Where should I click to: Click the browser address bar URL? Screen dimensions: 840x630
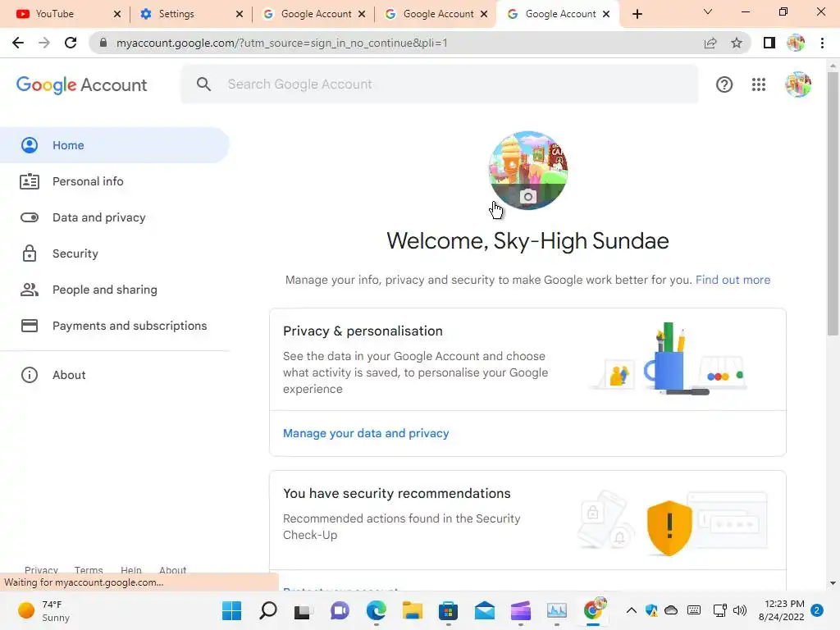pyautogui.click(x=282, y=43)
